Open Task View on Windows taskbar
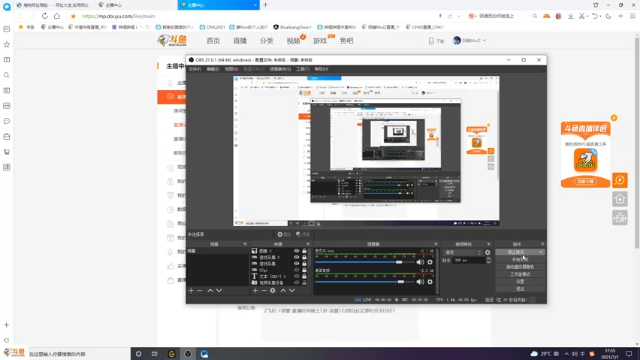 [155, 354]
